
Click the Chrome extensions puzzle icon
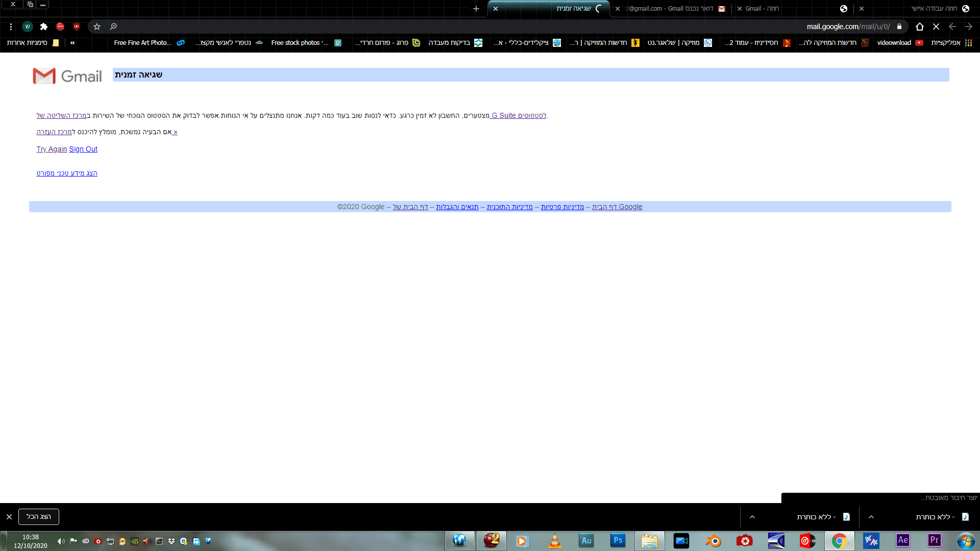coord(44,27)
